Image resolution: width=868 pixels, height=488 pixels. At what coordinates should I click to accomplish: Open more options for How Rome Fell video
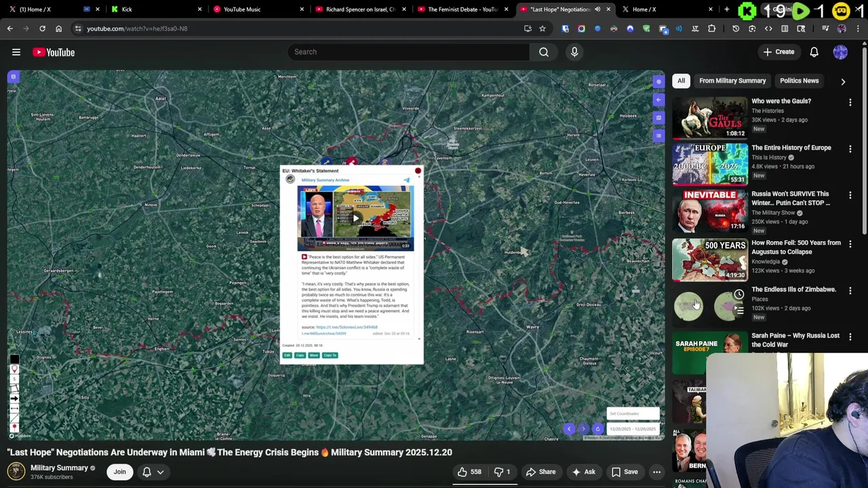850,244
